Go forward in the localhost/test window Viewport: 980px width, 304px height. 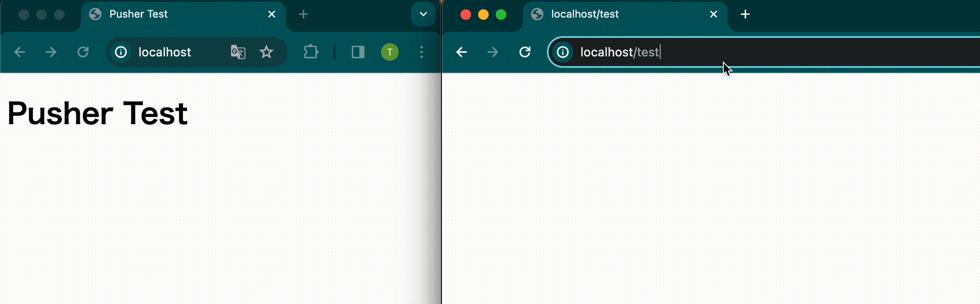pos(493,52)
